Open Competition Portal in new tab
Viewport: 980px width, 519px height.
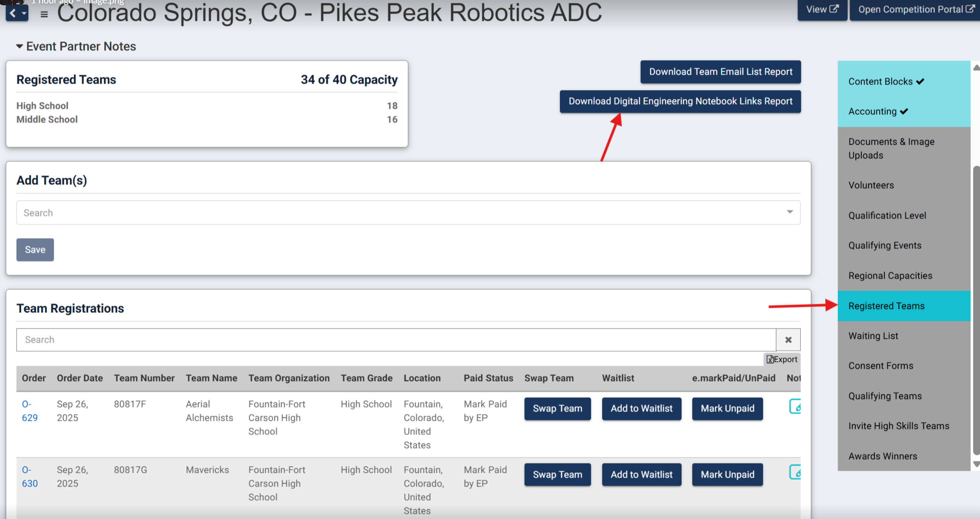click(915, 9)
